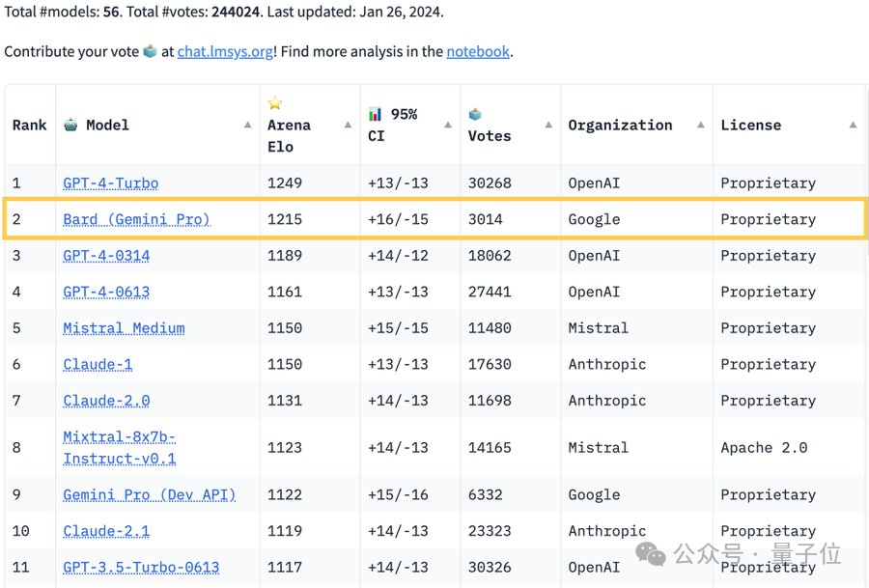
Task: Open the notebook analysis link
Action: click(x=477, y=52)
